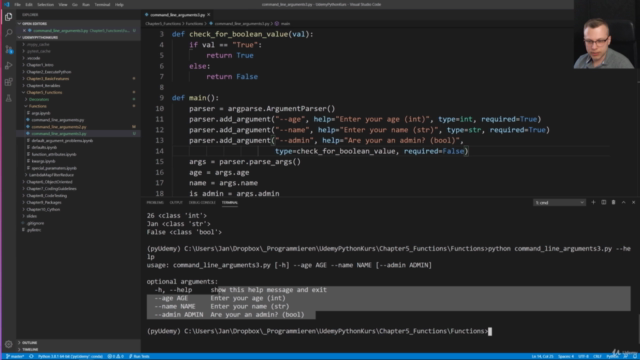Image resolution: width=640 pixels, height=360 pixels.
Task: Open function_attributes.ipynb file
Action: (x=54, y=154)
